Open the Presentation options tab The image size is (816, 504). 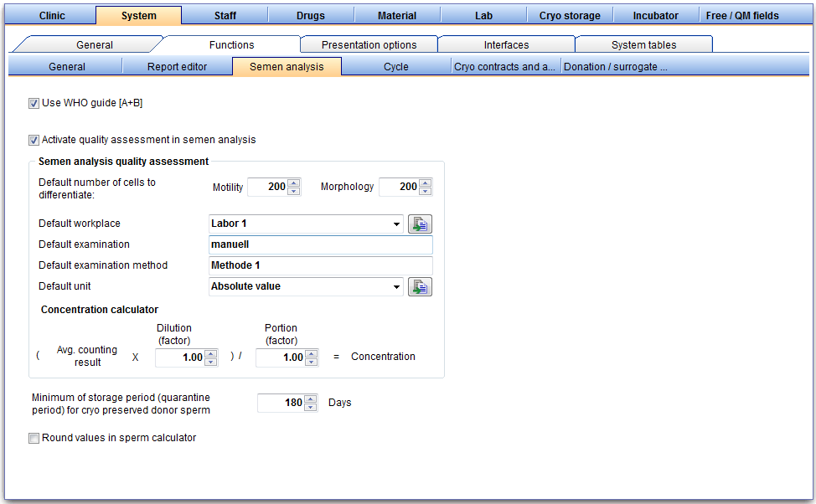(369, 44)
